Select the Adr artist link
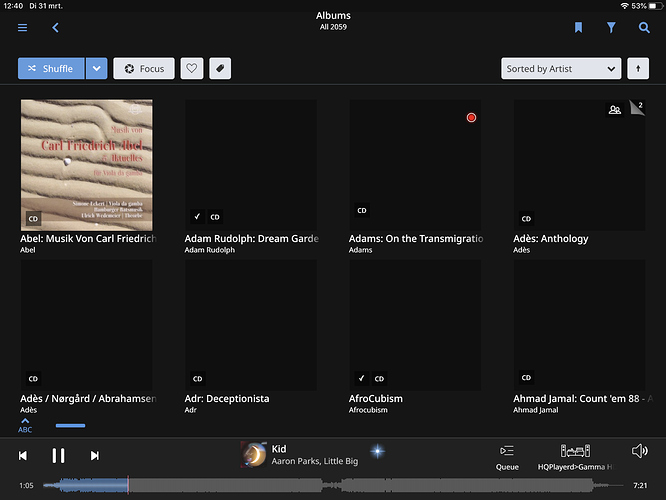This screenshot has height=500, width=666. coord(190,410)
